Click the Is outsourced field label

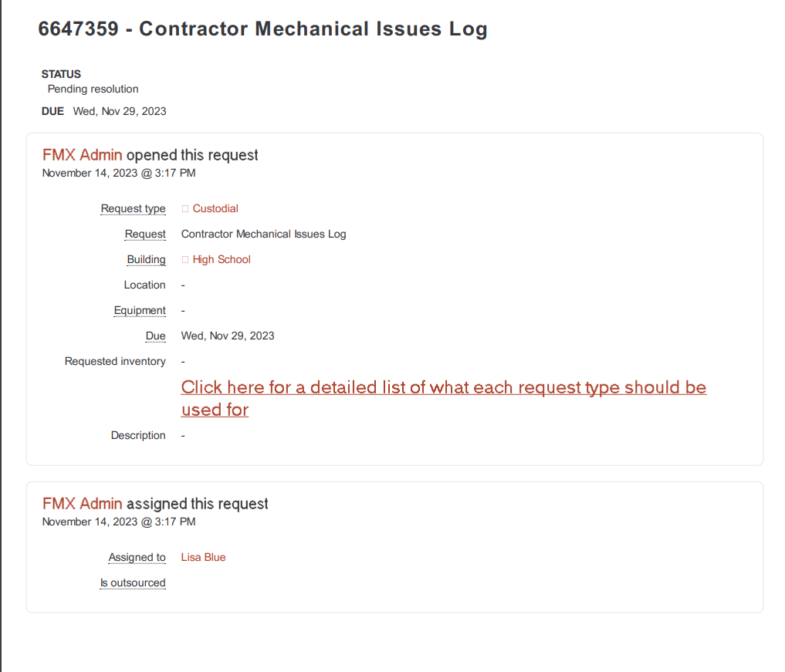(x=133, y=583)
